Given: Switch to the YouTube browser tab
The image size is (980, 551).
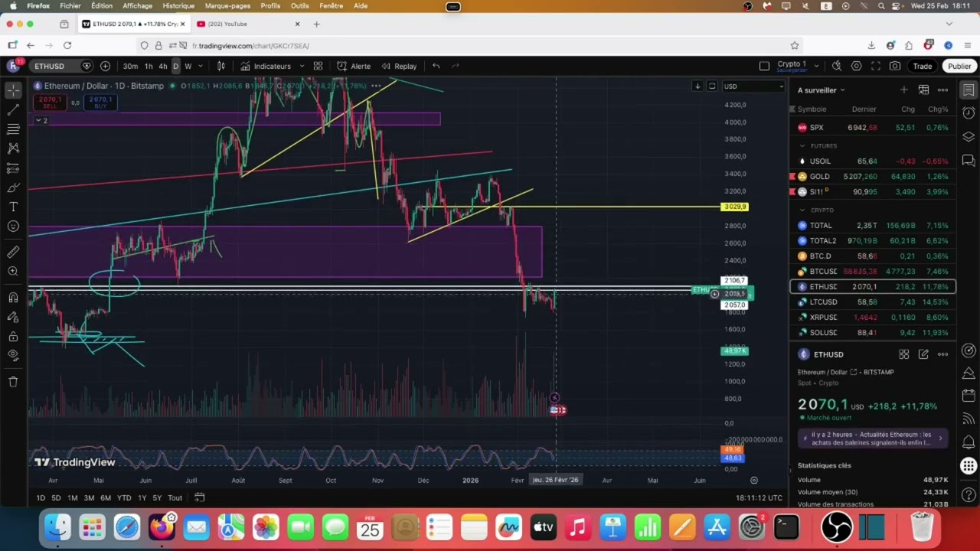Looking at the screenshot, I should [245, 24].
